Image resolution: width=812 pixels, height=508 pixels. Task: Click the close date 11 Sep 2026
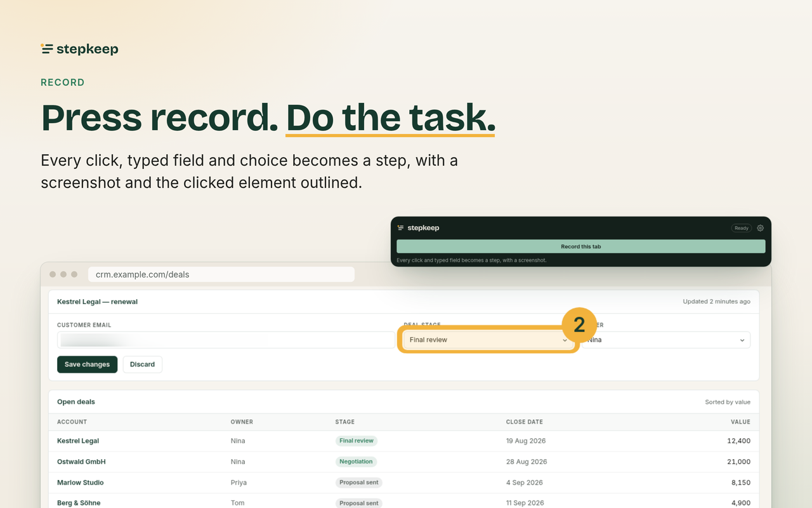coord(525,503)
